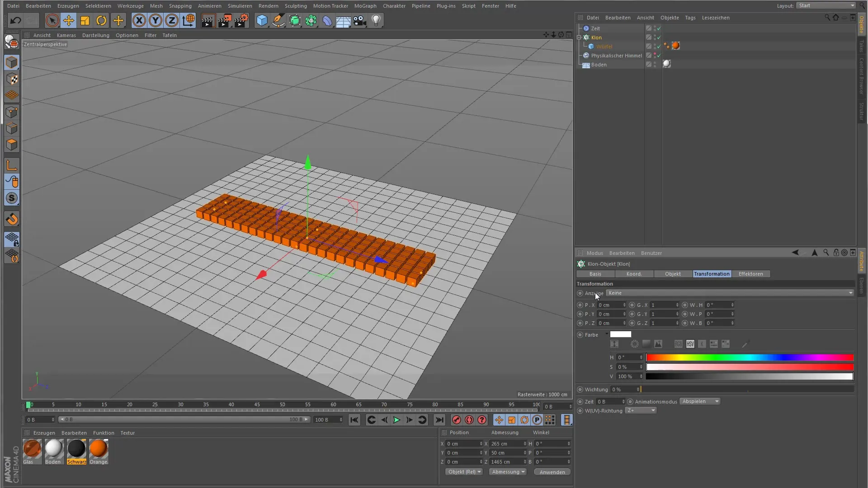Switch the world coordinate system icon

coord(188,20)
